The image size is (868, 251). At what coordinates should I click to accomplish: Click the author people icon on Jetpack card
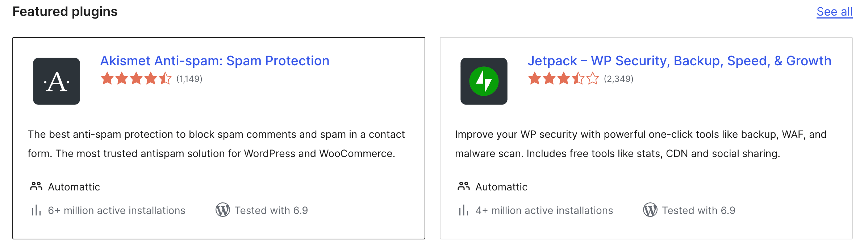463,186
